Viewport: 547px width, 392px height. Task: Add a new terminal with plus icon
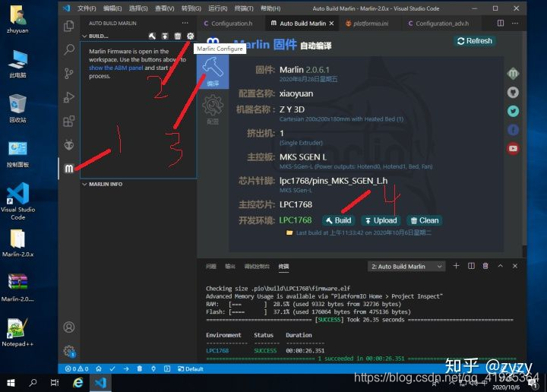456,266
